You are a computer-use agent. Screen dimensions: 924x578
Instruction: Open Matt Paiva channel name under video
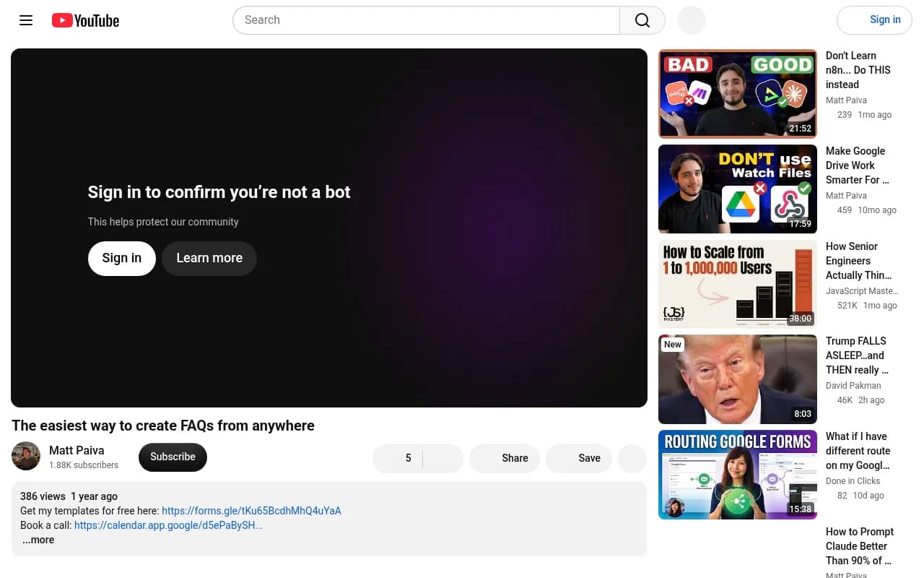point(77,450)
